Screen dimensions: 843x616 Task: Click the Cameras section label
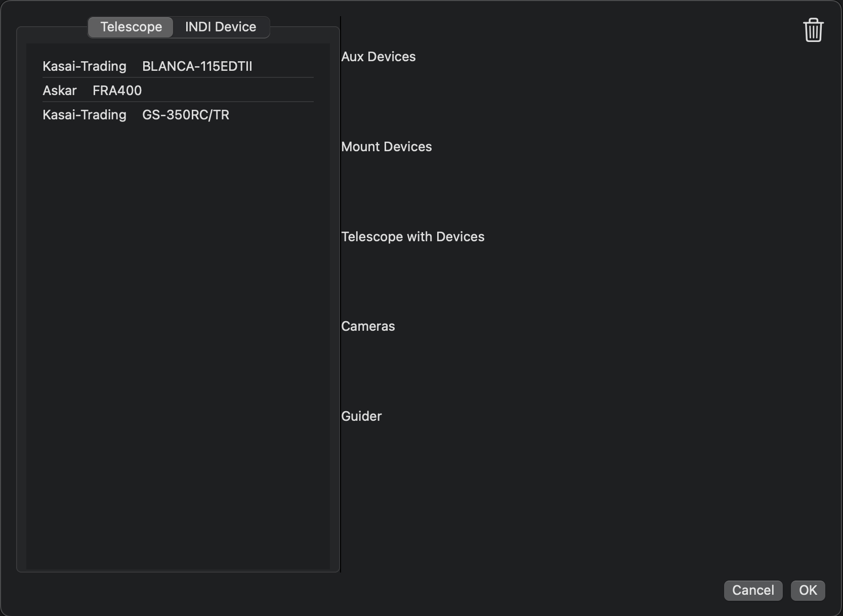coord(368,326)
